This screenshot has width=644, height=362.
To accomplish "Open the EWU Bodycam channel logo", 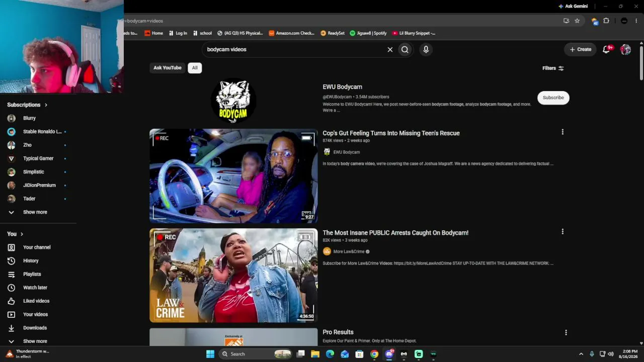I will (x=233, y=101).
